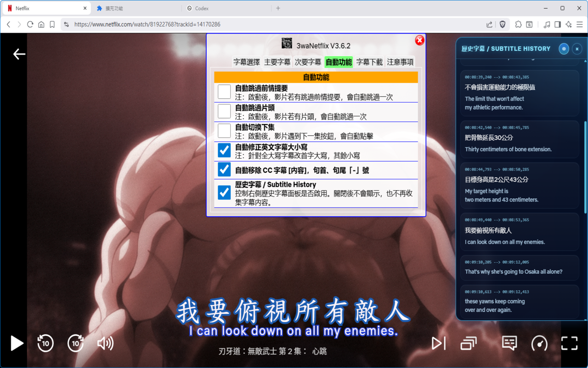Disable 歷史字幕 / Subtitle History checkbox
Image resolution: width=588 pixels, height=368 pixels.
(x=224, y=192)
